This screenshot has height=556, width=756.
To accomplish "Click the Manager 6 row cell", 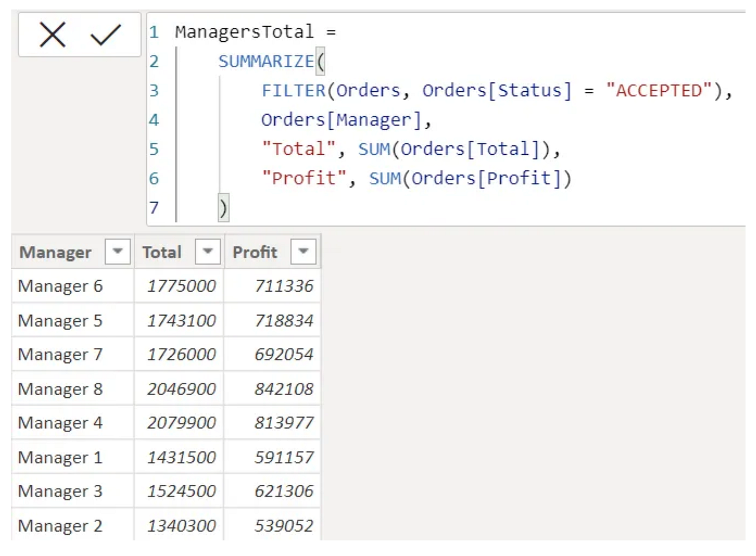I will point(60,286).
